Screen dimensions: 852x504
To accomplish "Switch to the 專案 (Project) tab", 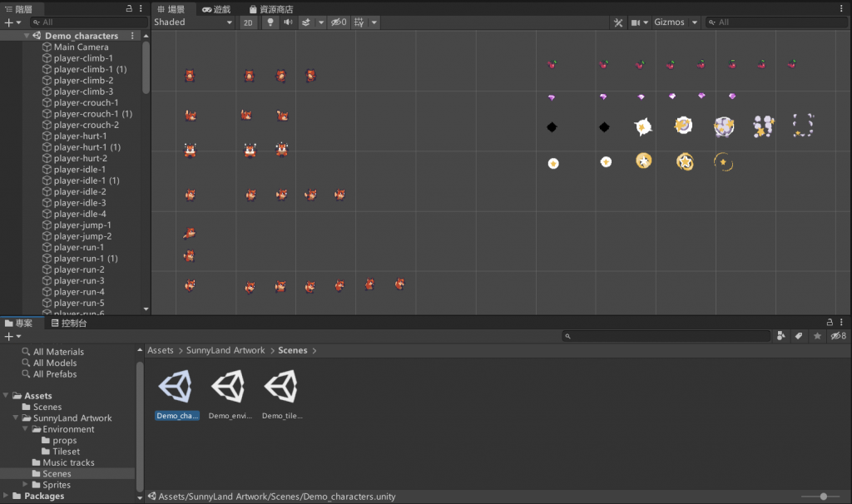I will [x=18, y=324].
